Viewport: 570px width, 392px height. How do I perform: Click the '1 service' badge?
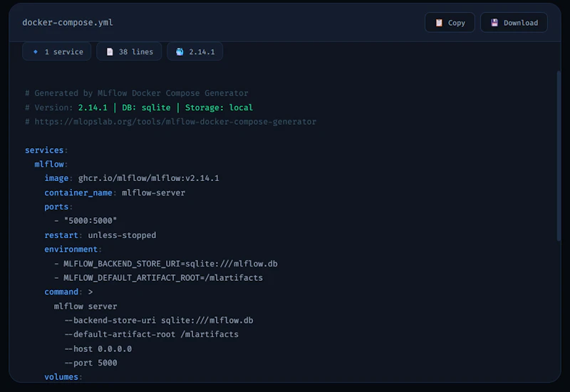[x=57, y=51]
